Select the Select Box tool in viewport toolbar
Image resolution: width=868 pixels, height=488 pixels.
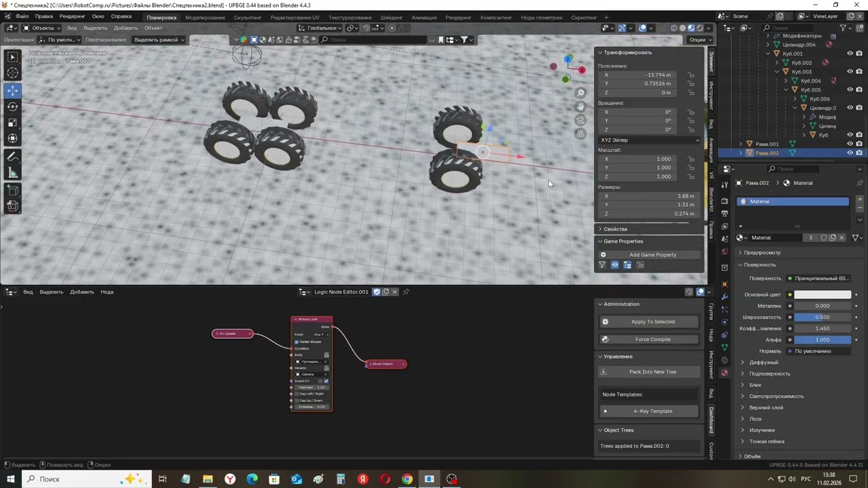pos(13,57)
